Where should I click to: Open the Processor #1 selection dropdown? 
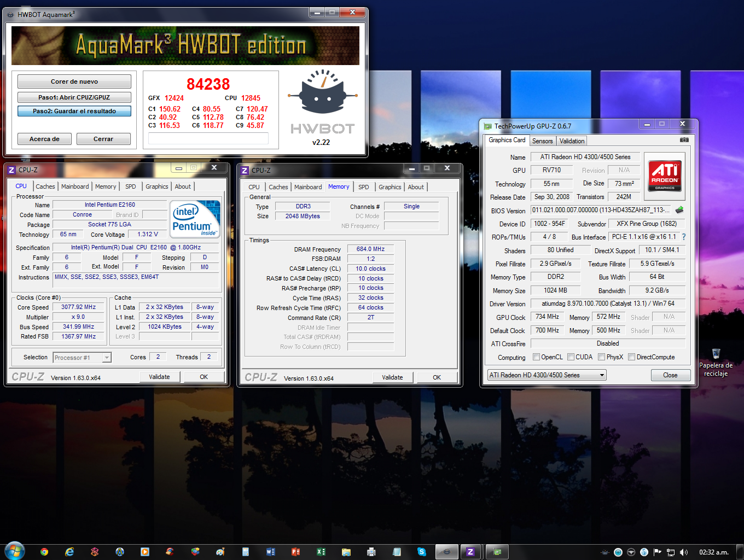tap(82, 358)
